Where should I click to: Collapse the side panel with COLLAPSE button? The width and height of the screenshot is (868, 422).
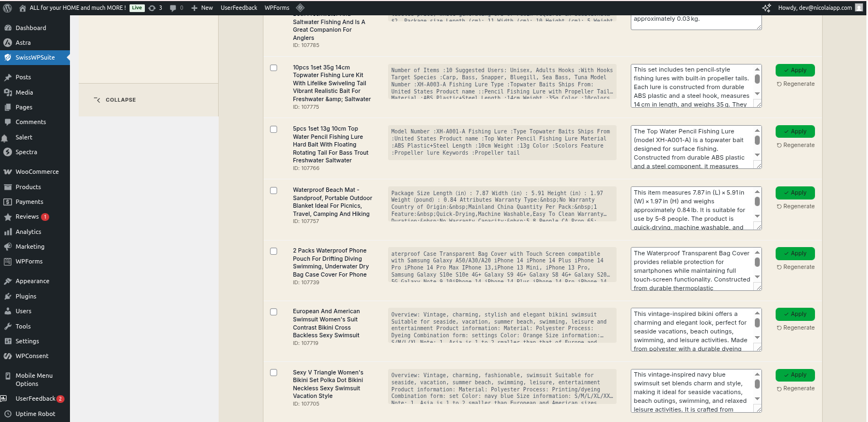point(115,100)
